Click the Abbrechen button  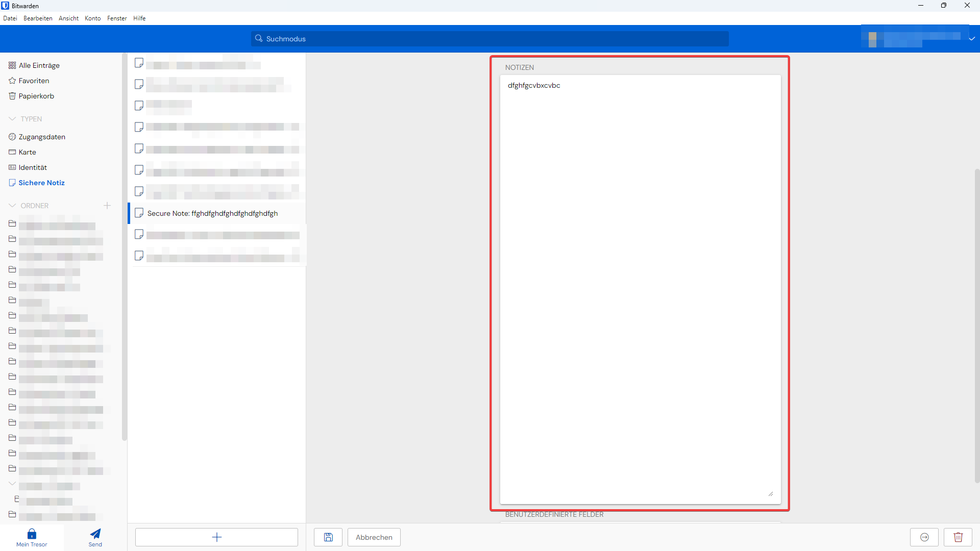click(374, 537)
